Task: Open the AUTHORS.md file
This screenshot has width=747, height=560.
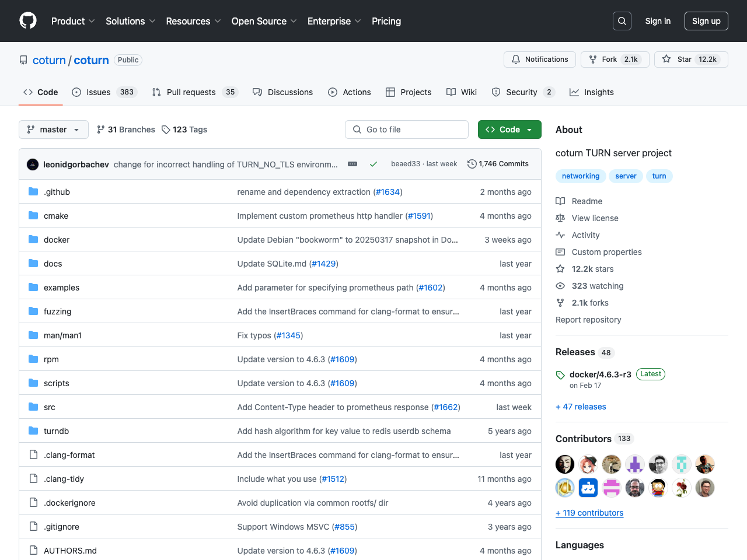Action: 70,551
